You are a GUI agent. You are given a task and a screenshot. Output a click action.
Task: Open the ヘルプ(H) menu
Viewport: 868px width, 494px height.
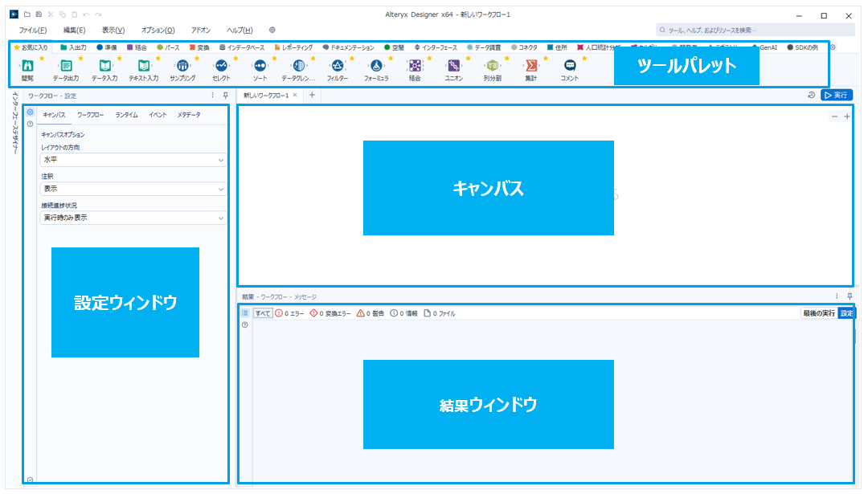coord(240,31)
